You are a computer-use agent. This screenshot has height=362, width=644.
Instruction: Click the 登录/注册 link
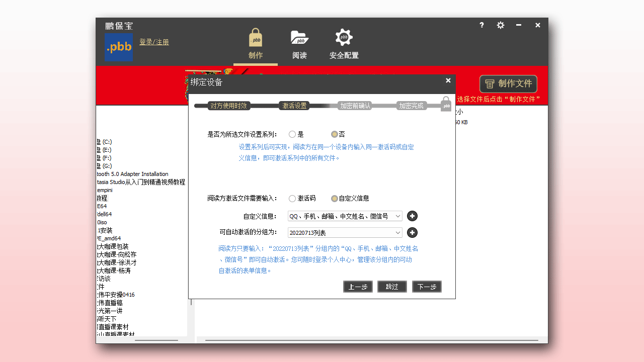[154, 42]
